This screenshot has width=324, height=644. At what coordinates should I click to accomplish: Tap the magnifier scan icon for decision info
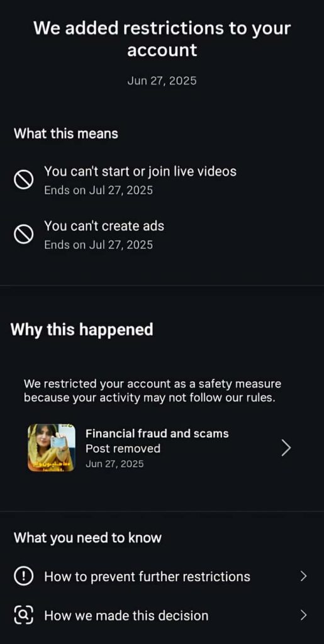tap(23, 615)
